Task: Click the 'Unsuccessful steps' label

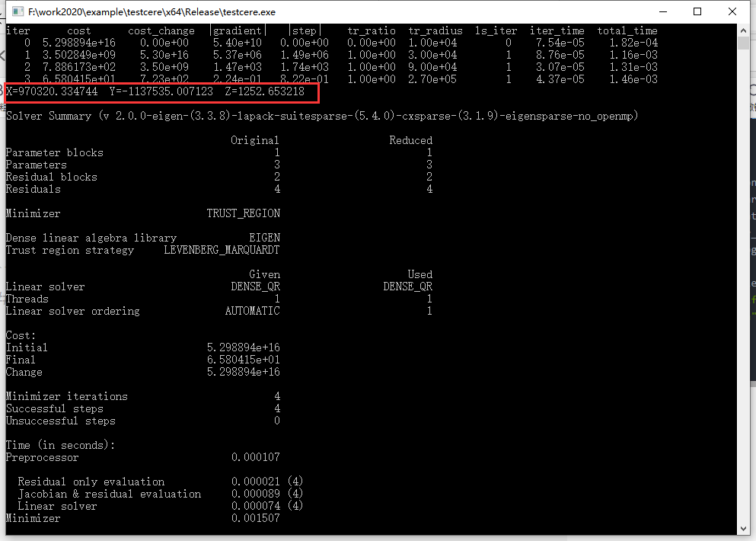Action: [61, 421]
